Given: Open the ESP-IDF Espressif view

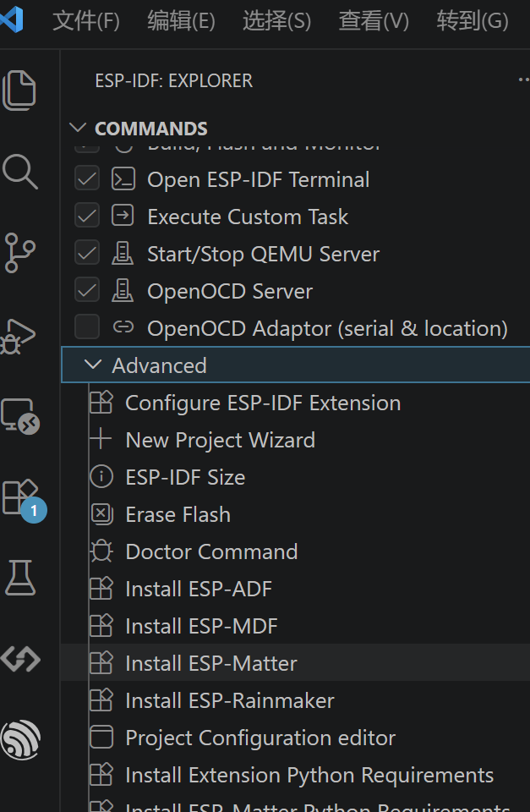Looking at the screenshot, I should [x=20, y=740].
